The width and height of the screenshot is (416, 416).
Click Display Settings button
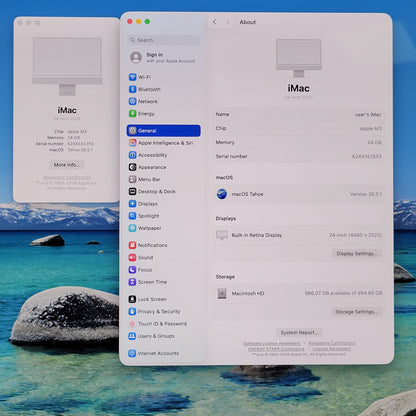click(x=357, y=254)
